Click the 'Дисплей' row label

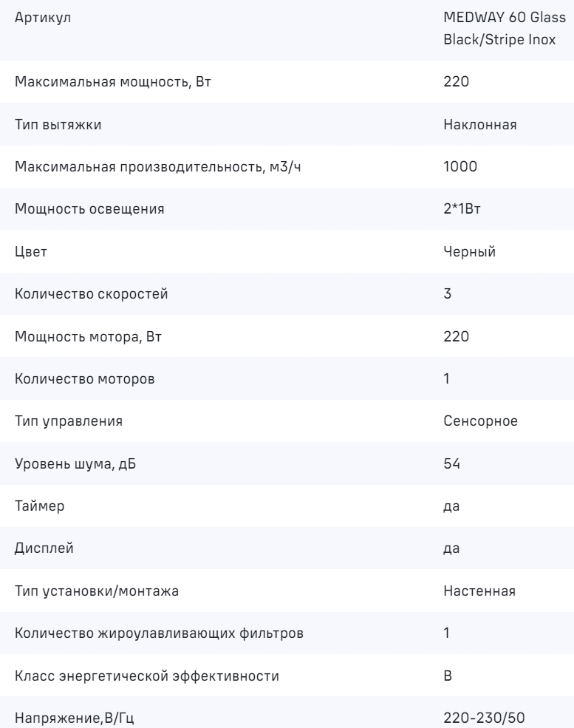click(39, 549)
